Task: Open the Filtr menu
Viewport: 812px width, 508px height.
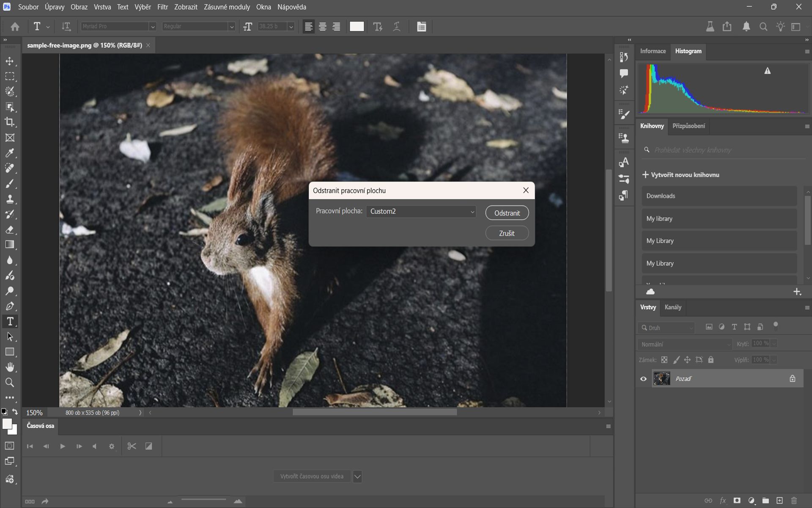Action: [x=162, y=7]
